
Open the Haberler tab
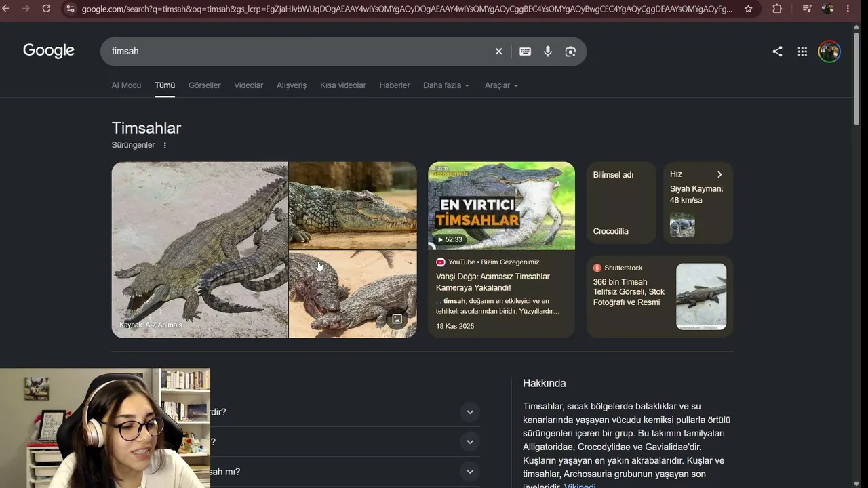[x=395, y=85]
